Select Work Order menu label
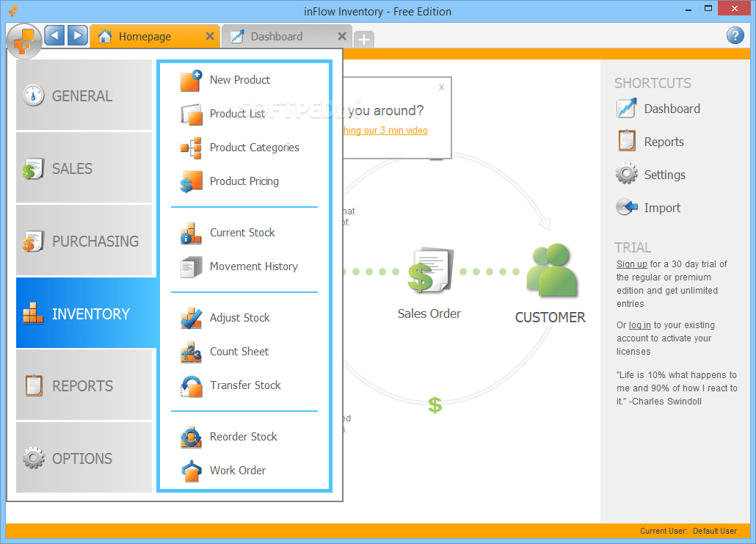 click(237, 470)
